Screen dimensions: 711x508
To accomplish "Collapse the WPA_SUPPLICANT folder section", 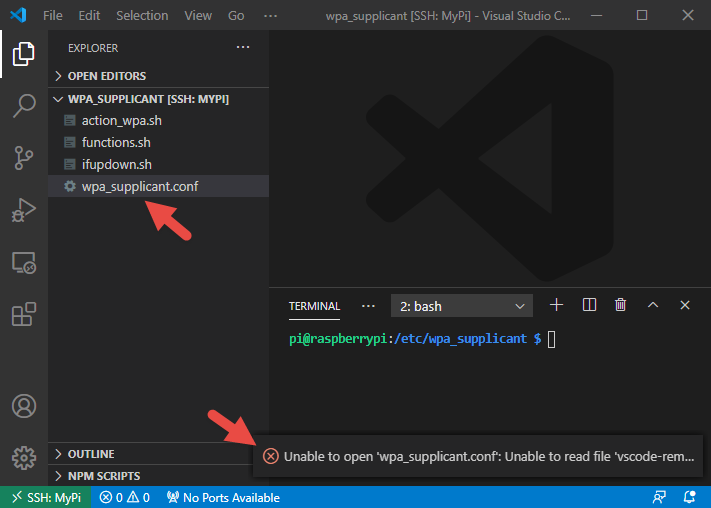I will (x=158, y=99).
